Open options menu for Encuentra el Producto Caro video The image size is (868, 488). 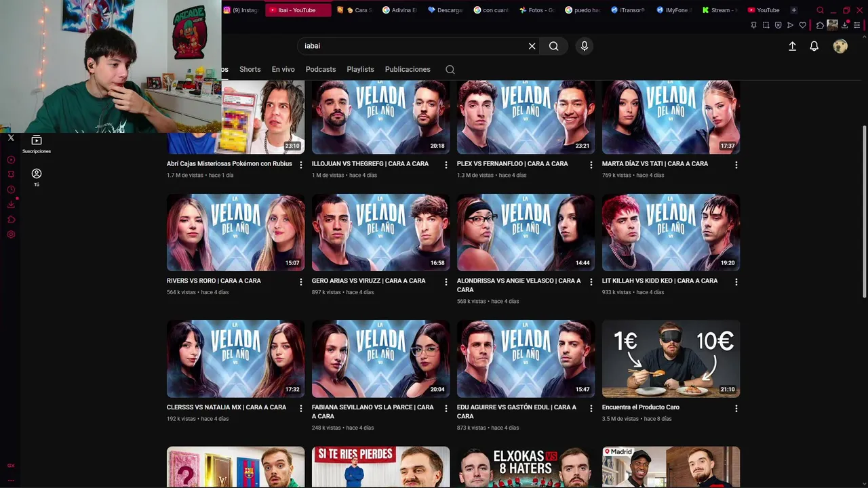(736, 409)
